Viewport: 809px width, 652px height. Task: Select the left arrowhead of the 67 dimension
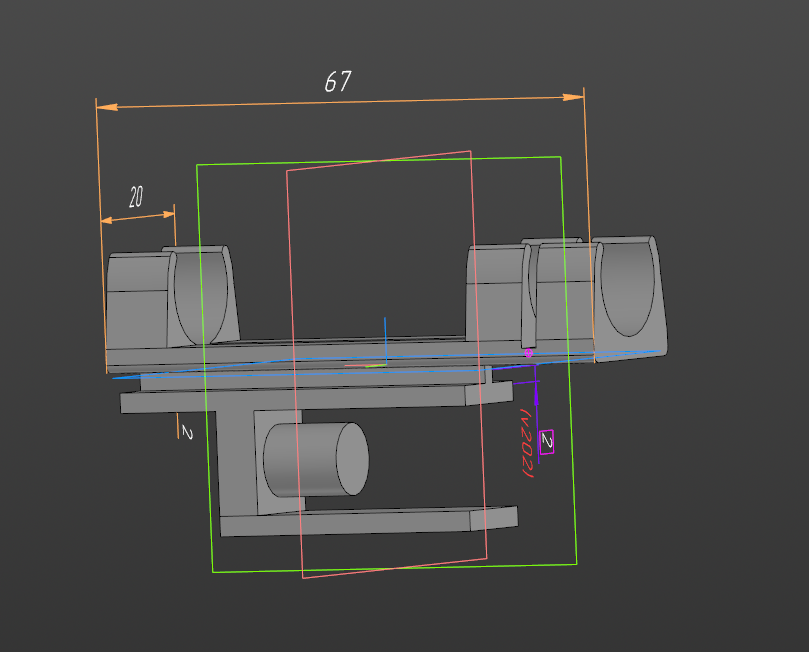pyautogui.click(x=107, y=107)
